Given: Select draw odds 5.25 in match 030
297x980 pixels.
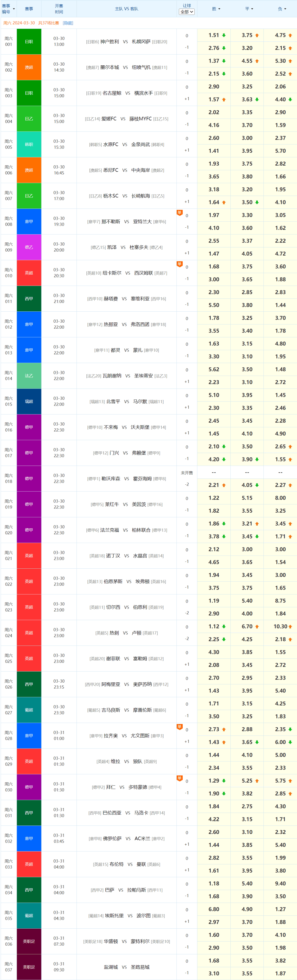Looking at the screenshot, I should [247, 781].
